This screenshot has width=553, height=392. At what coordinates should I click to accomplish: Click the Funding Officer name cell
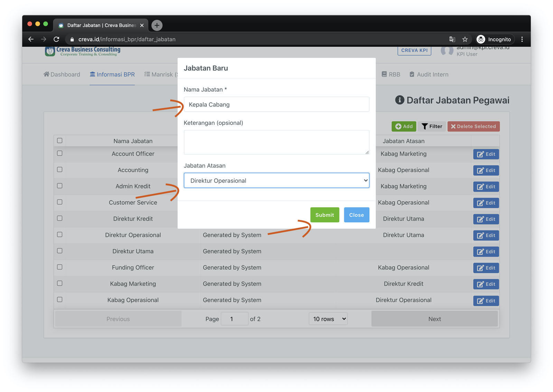point(133,268)
